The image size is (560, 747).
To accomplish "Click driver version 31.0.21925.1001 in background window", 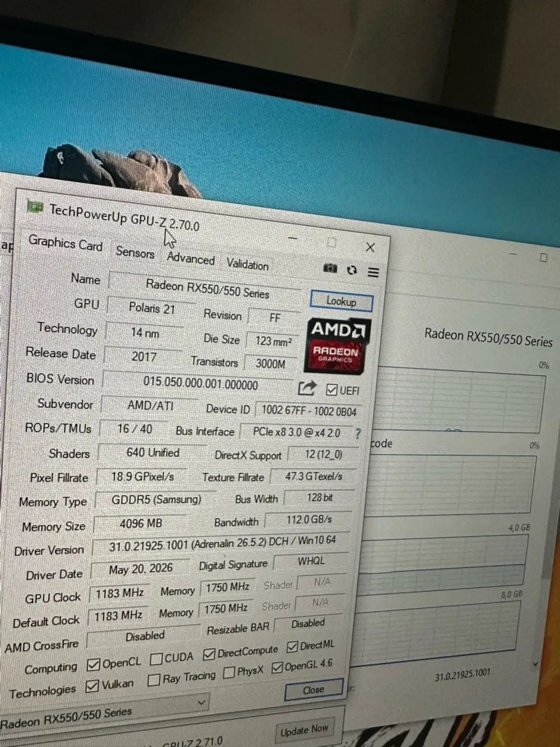I will tap(463, 676).
